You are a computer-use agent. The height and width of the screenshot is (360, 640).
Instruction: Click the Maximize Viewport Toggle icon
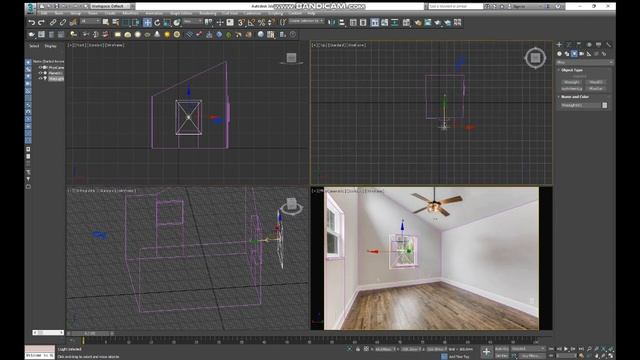pos(611,356)
